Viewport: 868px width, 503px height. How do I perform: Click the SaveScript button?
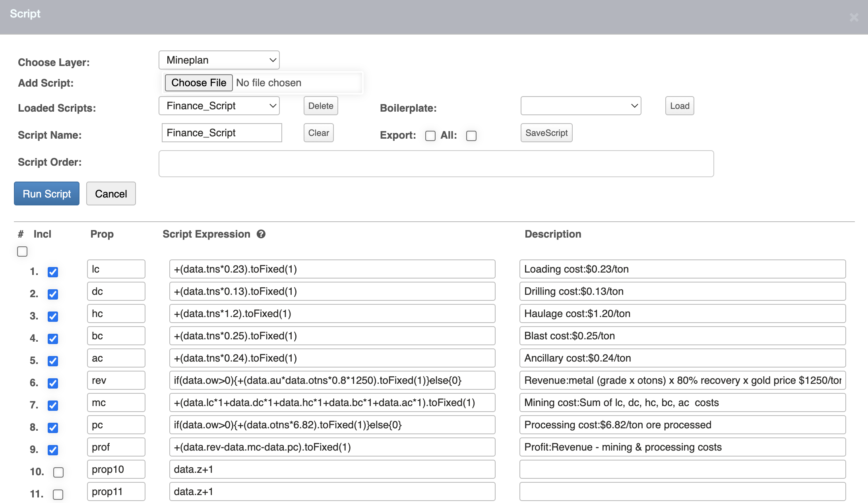[546, 133]
